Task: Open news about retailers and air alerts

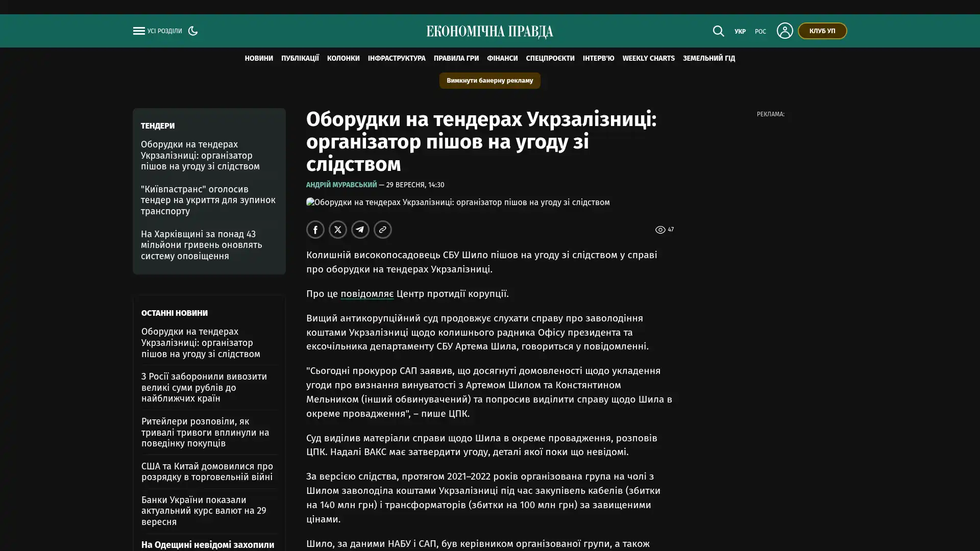Action: point(205,432)
